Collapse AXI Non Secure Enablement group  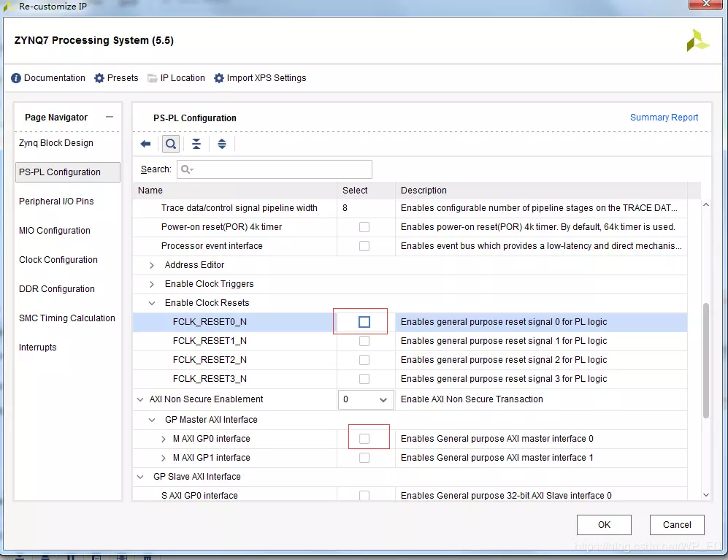140,399
